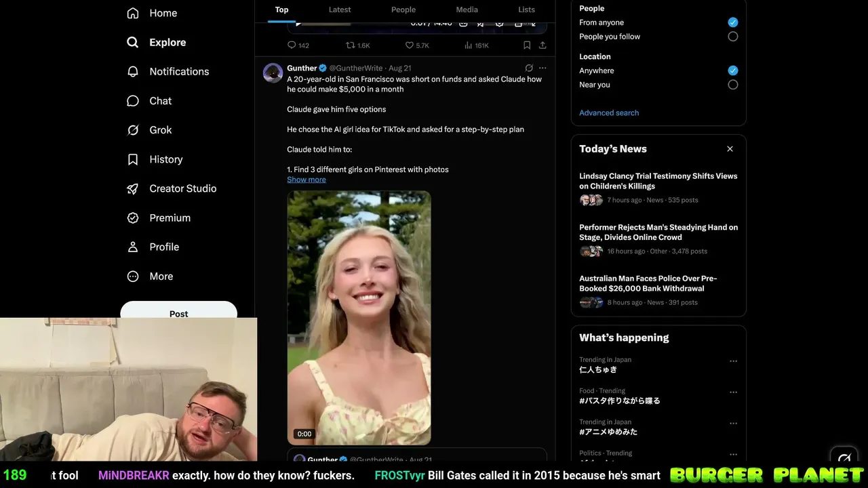This screenshot has width=868, height=488.
Task: Share the post above Gunther's tweet
Action: click(x=542, y=45)
